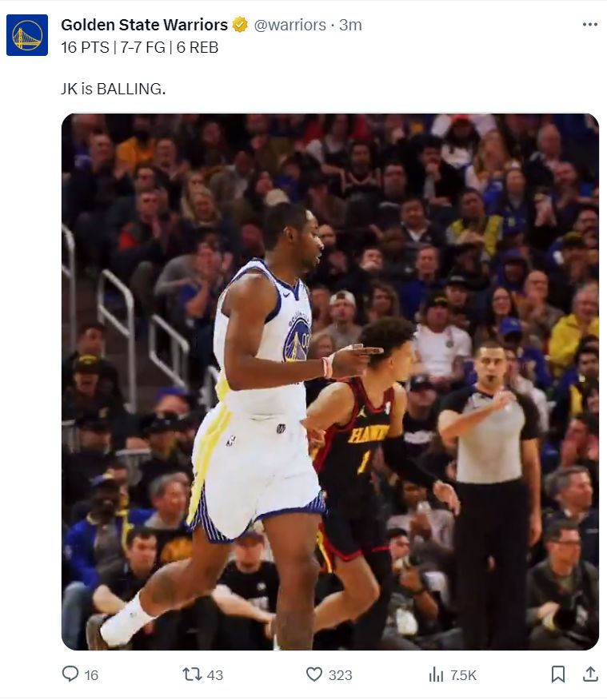Image resolution: width=607 pixels, height=700 pixels.
Task: Click the 'JK is BALLING.' tweet text
Action: pos(113,89)
